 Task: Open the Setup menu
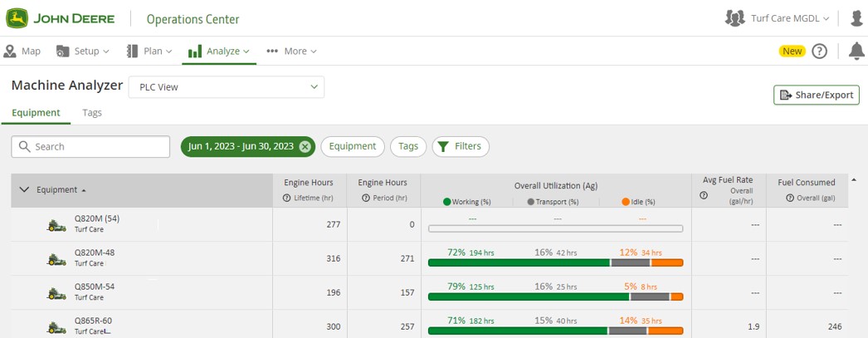(x=82, y=51)
